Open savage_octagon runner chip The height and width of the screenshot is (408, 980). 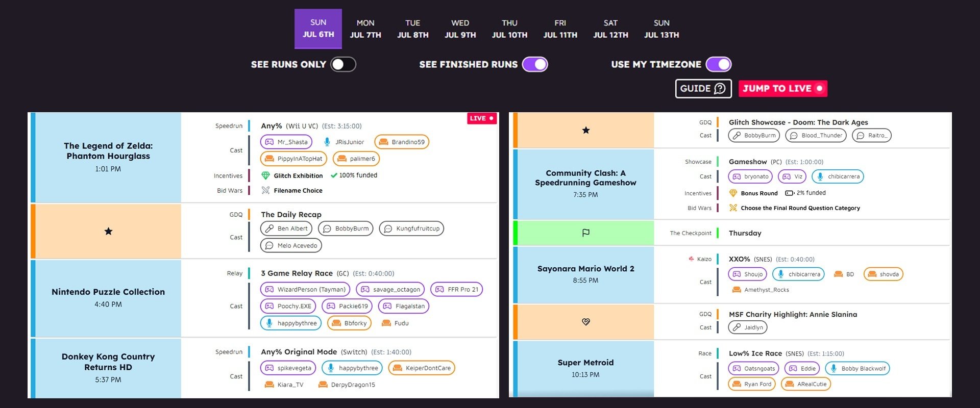point(390,289)
